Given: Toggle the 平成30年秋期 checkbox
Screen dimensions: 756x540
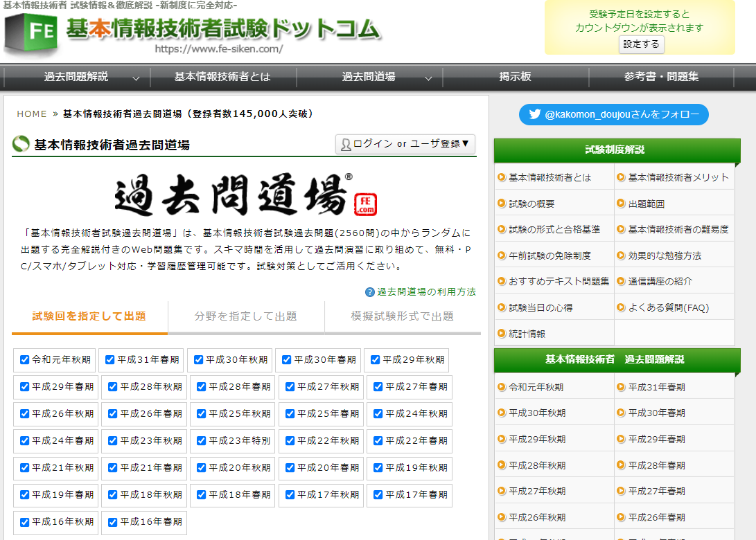Looking at the screenshot, I should 198,360.
